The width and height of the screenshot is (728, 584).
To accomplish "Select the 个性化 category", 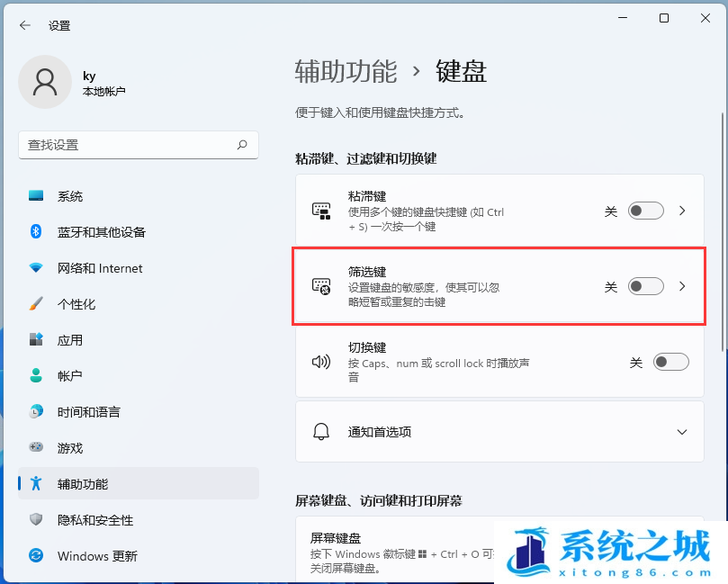I will [139, 303].
